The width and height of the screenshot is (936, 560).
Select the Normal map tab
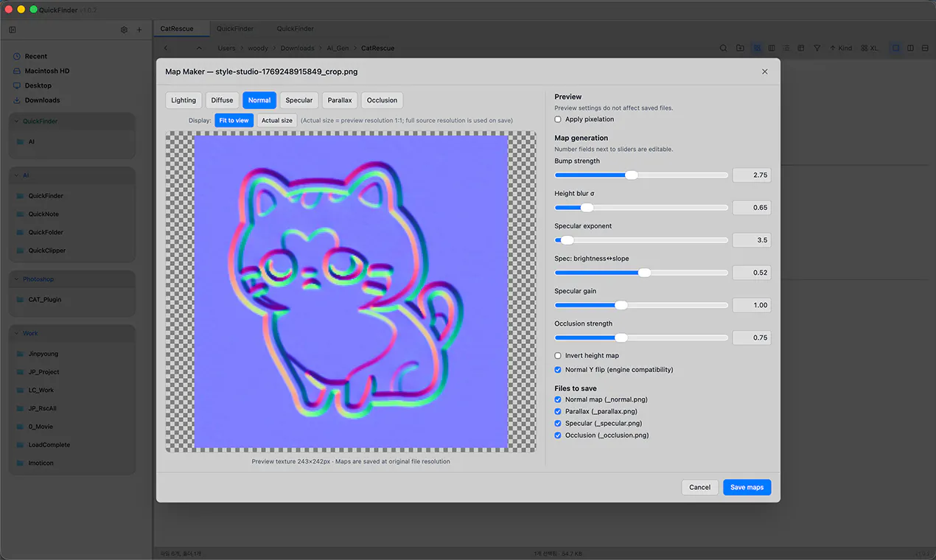point(259,100)
